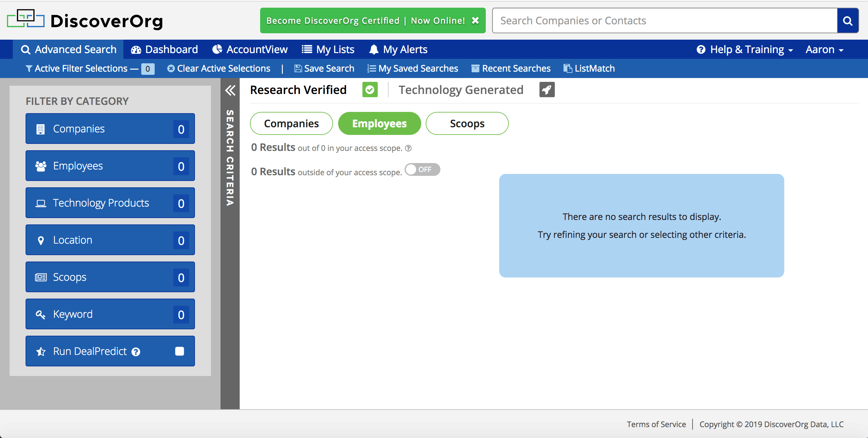Image resolution: width=868 pixels, height=438 pixels.
Task: Expand the Scoops filter category
Action: (110, 277)
